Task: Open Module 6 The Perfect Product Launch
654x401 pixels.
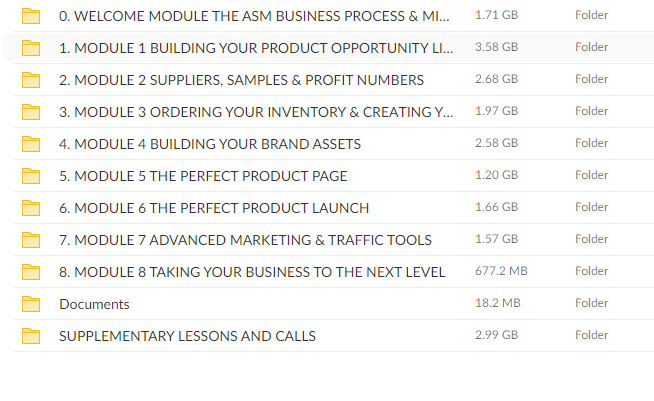Action: pyautogui.click(x=214, y=208)
